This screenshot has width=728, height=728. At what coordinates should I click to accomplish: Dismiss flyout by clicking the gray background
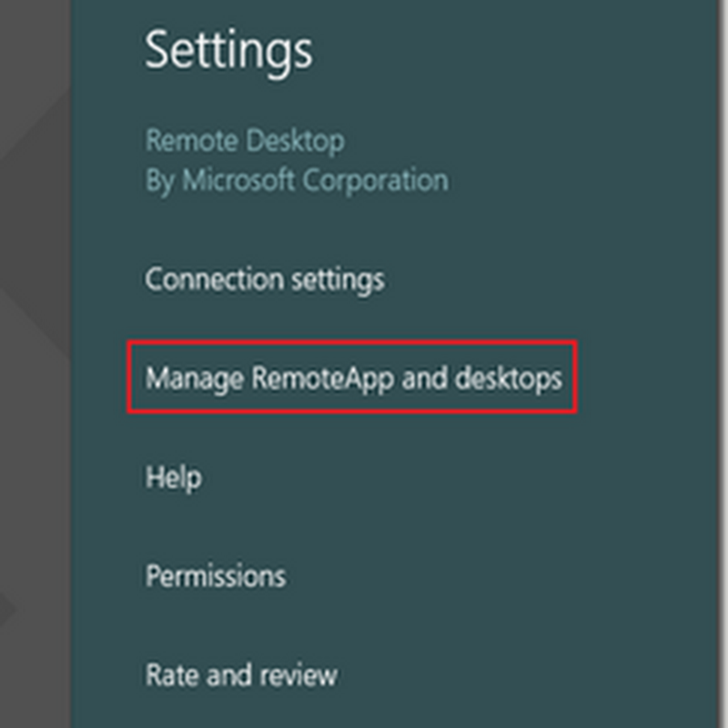(x=35, y=364)
